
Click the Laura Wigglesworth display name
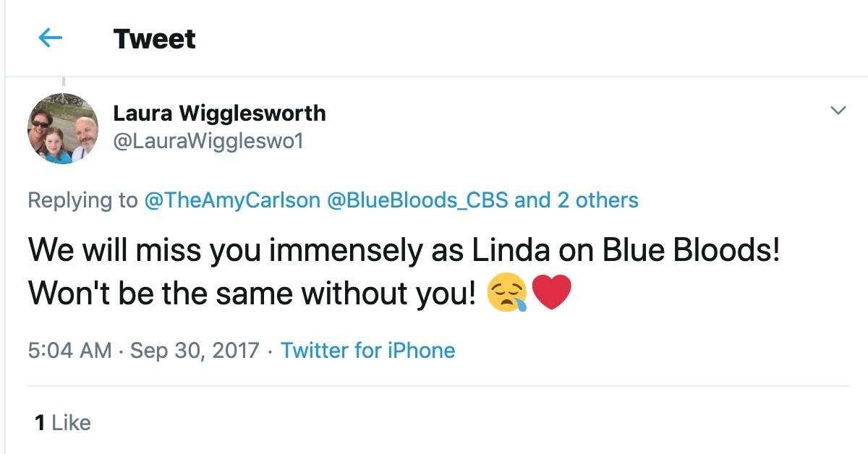(x=219, y=113)
